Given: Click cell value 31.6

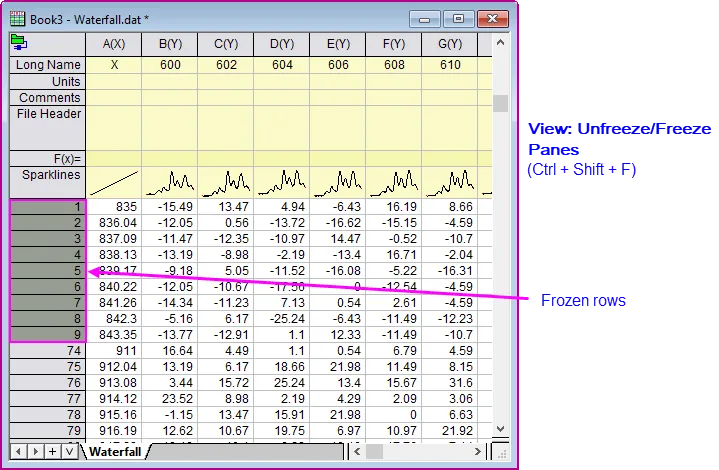Looking at the screenshot, I should (450, 382).
